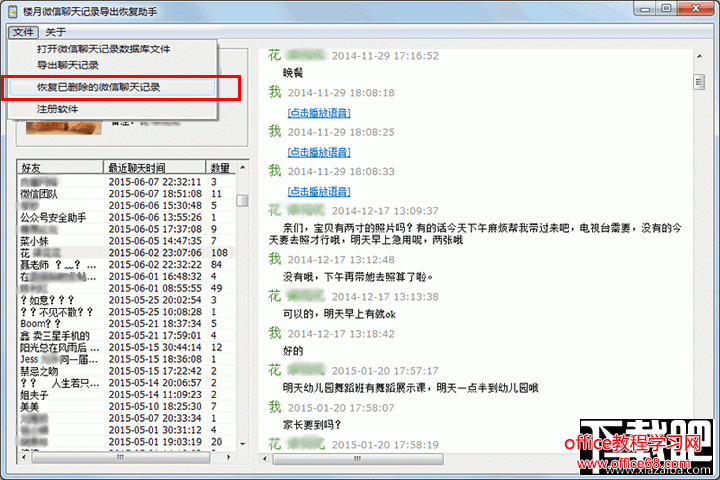Click the timestamp 2014-12-17 13:09:37
This screenshot has height=480, width=720.
pos(385,211)
